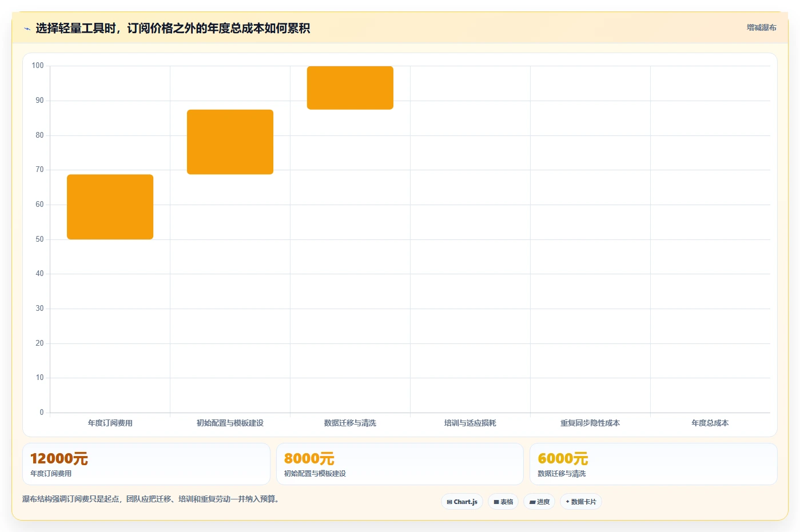This screenshot has height=532, width=800.
Task: Click the x-axis label 重复同步隐性成本
Action: [590, 423]
